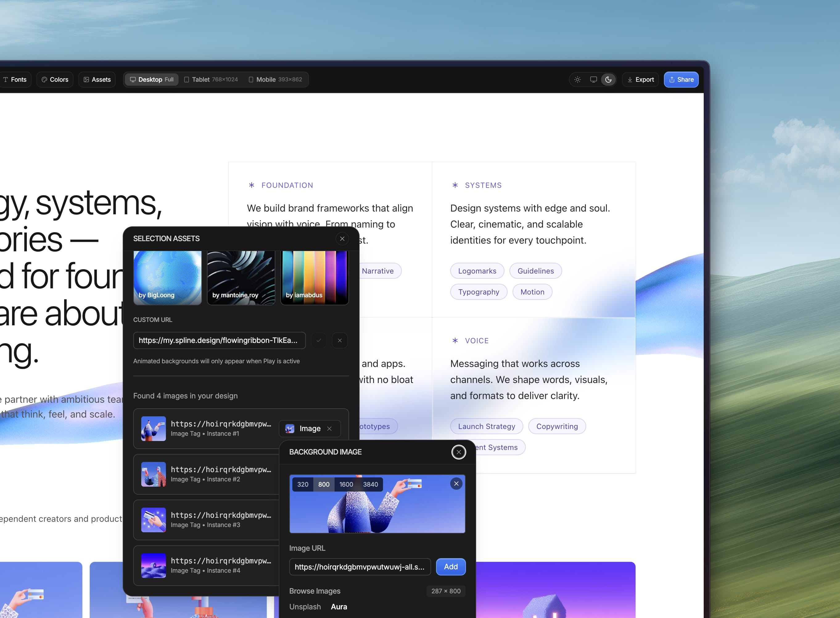This screenshot has width=840, height=618.
Task: Select system theme monitor icon
Action: 593,80
